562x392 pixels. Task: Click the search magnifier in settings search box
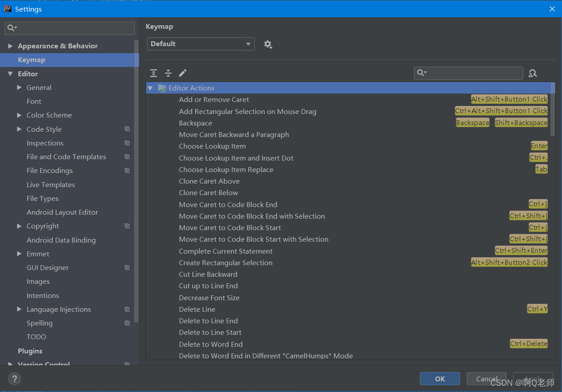[12, 28]
